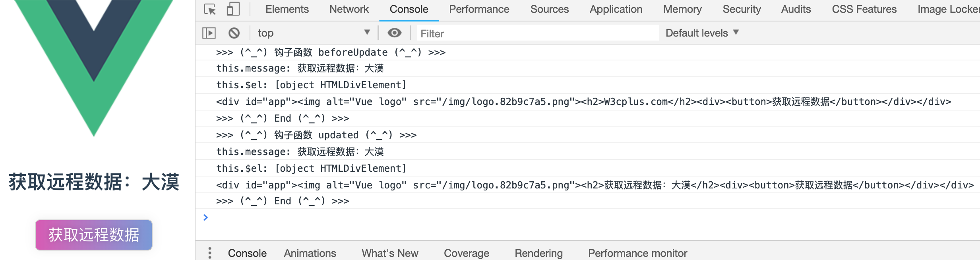Show the console sidebar icon

coord(209,33)
